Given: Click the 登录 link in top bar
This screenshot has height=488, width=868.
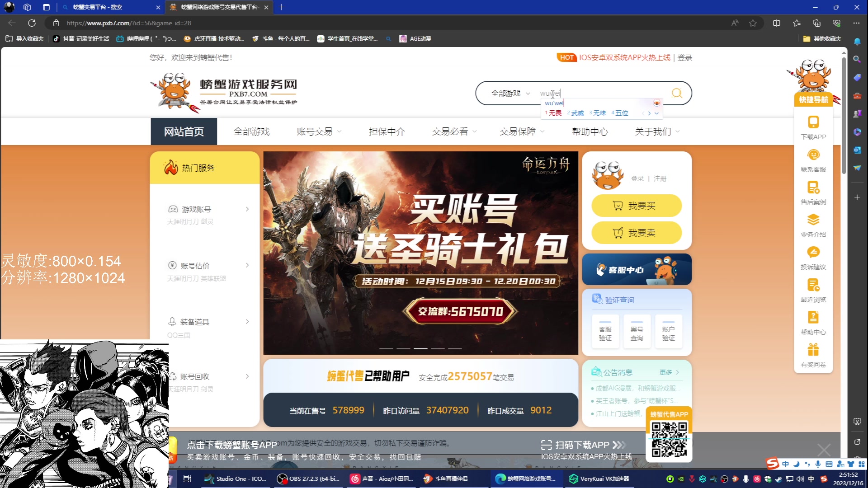Looking at the screenshot, I should tap(684, 57).
